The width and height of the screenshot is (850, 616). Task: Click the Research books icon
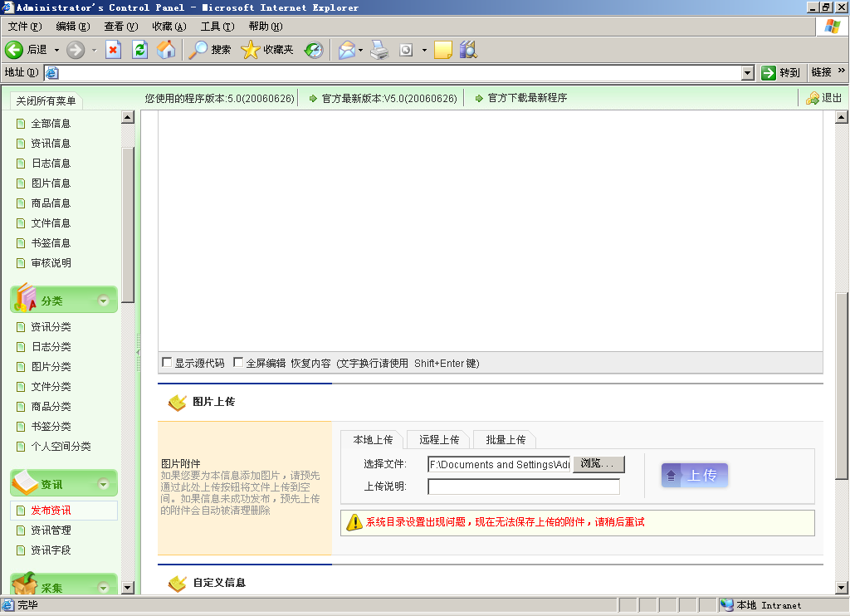point(468,50)
